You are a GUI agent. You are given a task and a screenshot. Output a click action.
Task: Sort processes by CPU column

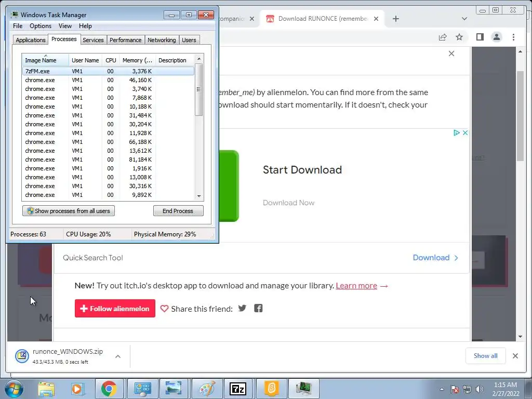click(x=111, y=60)
